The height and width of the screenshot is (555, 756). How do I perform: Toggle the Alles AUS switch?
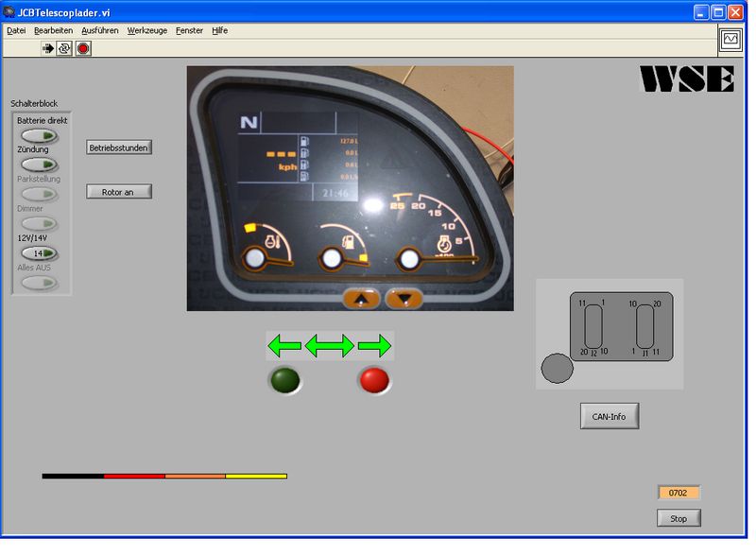[x=40, y=283]
